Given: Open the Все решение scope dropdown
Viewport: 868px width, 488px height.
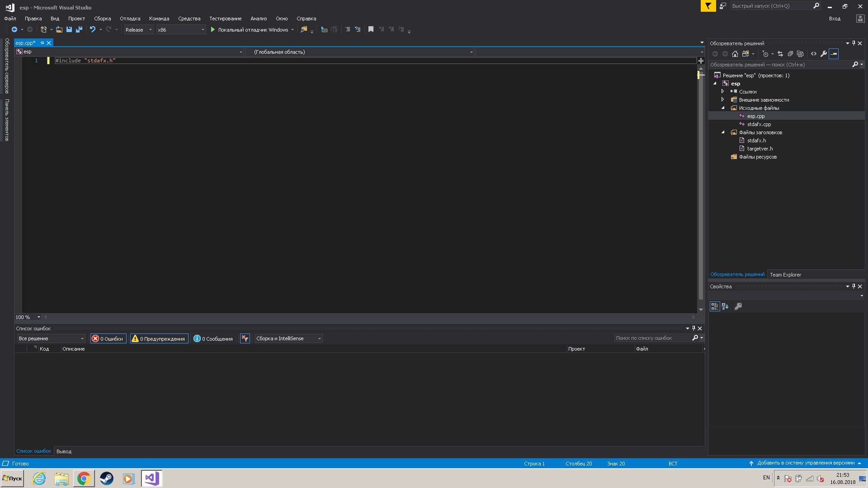Looking at the screenshot, I should [51, 338].
